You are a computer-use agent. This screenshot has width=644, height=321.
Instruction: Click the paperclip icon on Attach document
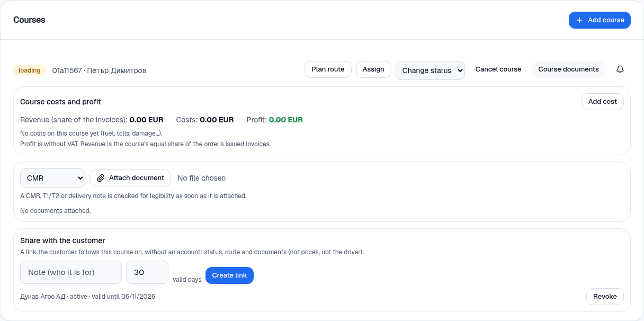click(x=101, y=178)
